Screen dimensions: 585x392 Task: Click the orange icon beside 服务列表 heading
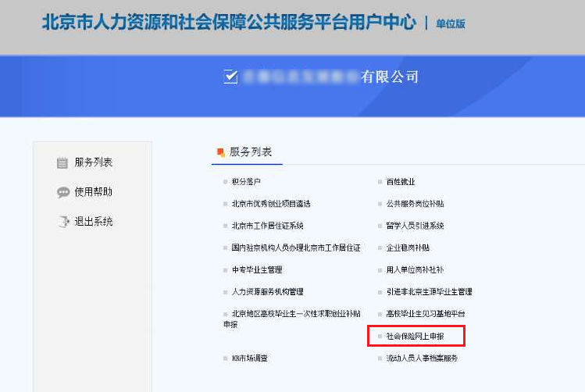(x=220, y=152)
